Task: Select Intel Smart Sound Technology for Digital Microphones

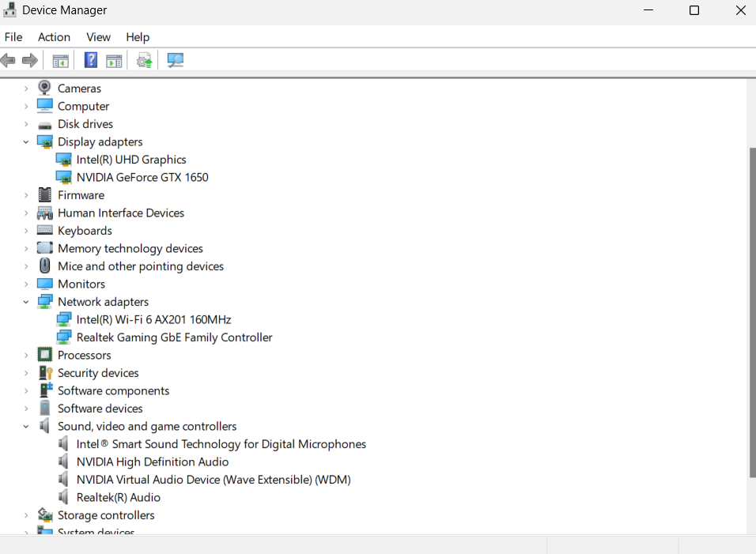Action: tap(221, 444)
